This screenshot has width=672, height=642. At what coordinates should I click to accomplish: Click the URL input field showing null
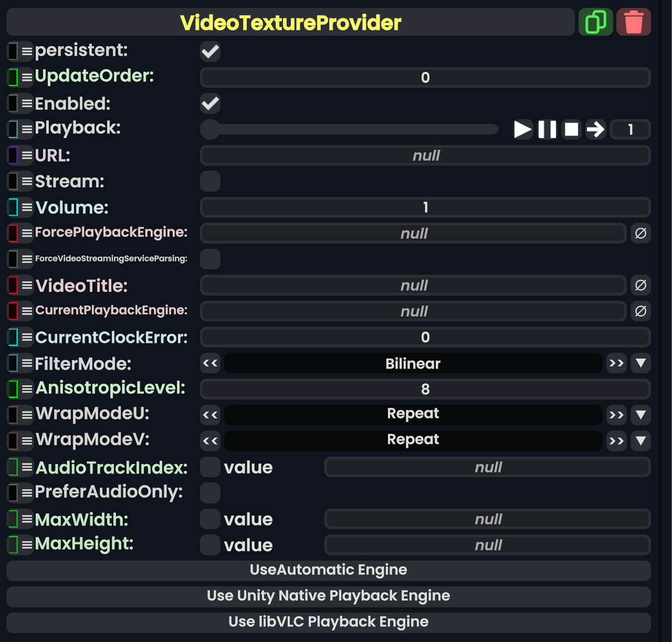point(426,155)
